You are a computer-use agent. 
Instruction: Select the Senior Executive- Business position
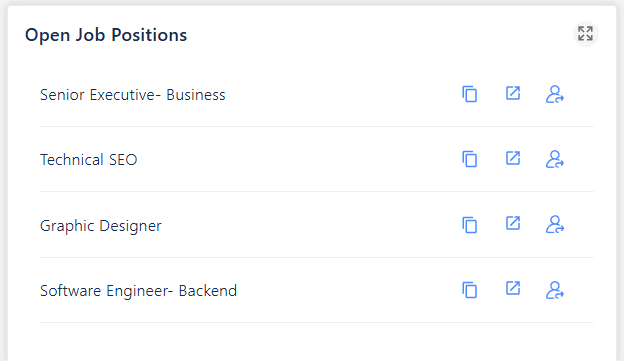coord(133,95)
